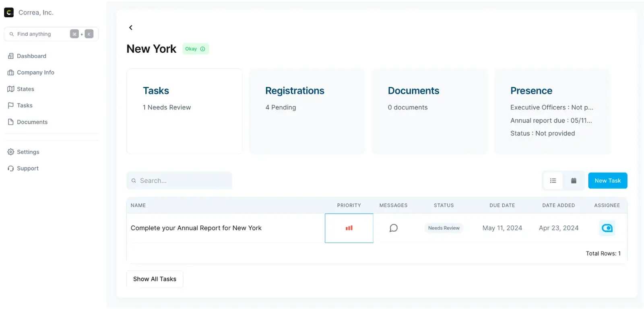
Task: Open the Presence card
Action: pyautogui.click(x=552, y=111)
